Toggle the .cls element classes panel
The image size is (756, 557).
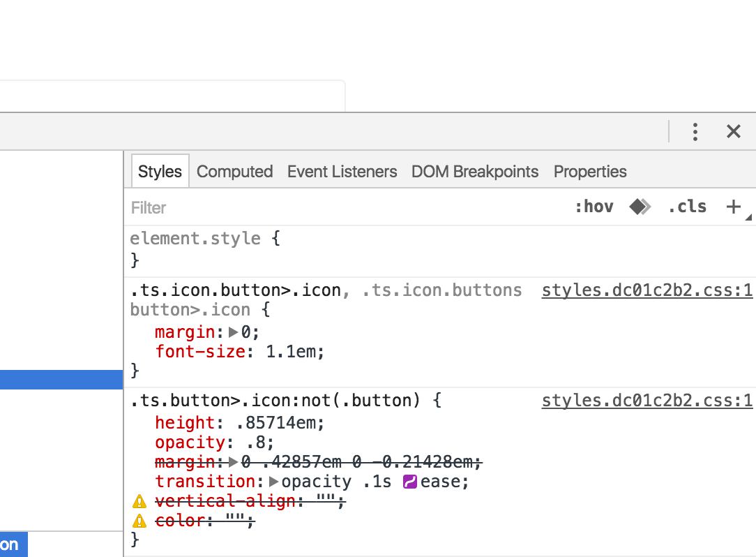click(687, 207)
